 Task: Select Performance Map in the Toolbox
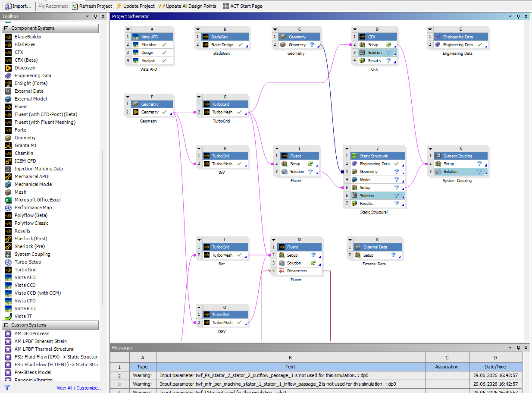pos(33,208)
